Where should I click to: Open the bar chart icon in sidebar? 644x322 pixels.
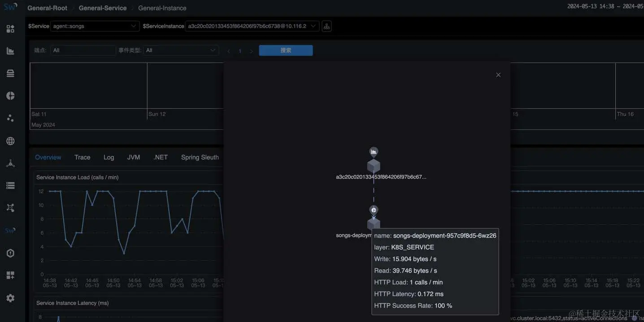coord(10,51)
